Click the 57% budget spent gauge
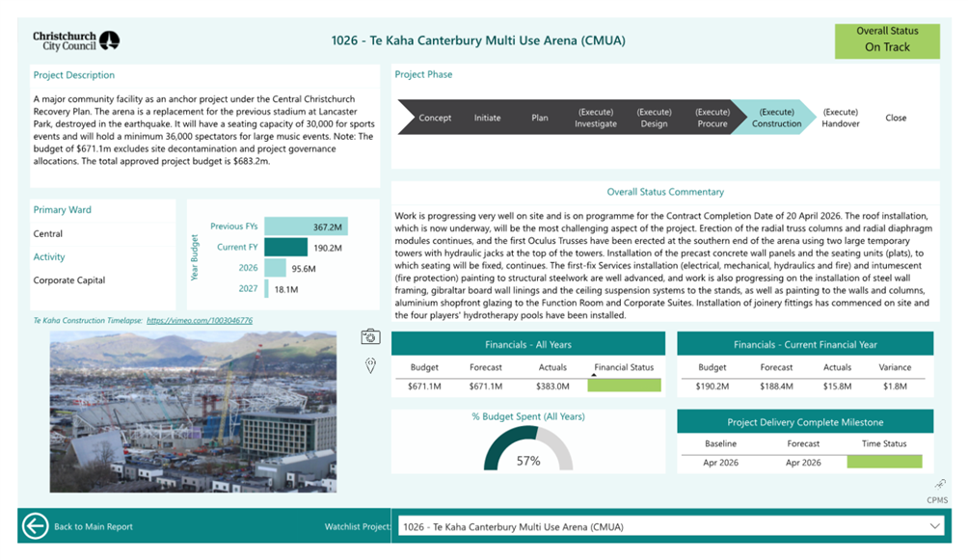 coord(528,449)
